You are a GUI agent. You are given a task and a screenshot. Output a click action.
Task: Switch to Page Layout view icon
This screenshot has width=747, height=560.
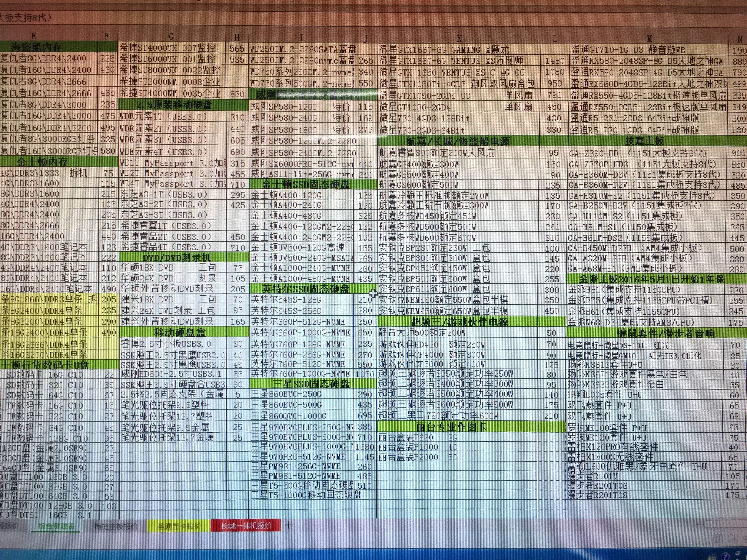733,539
